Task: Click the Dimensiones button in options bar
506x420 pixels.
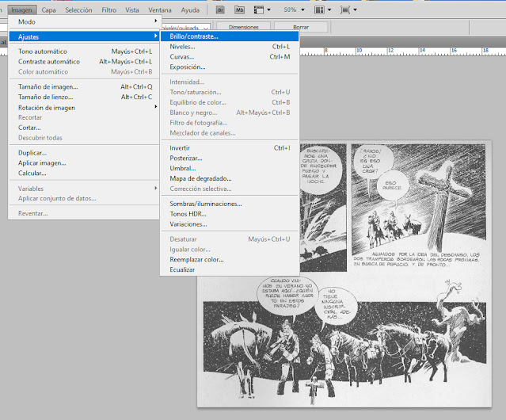Action: 244,27
